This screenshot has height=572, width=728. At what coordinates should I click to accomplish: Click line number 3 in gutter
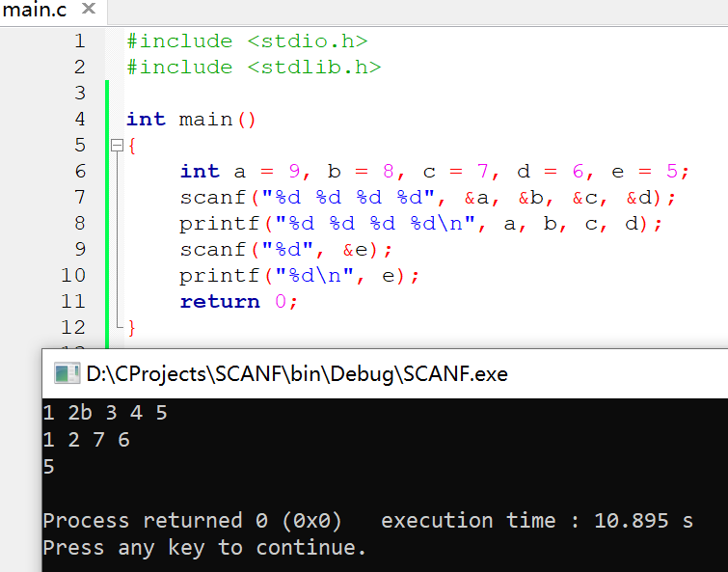click(80, 94)
